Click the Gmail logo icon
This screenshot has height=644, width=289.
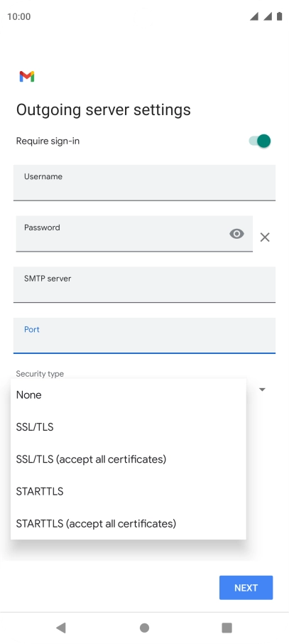coord(27,76)
